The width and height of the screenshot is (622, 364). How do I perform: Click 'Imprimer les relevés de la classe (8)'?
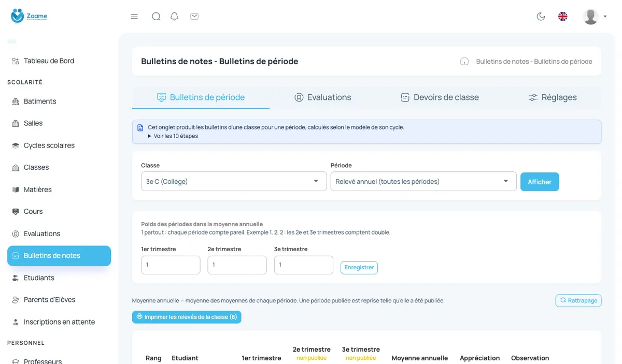[x=187, y=317]
